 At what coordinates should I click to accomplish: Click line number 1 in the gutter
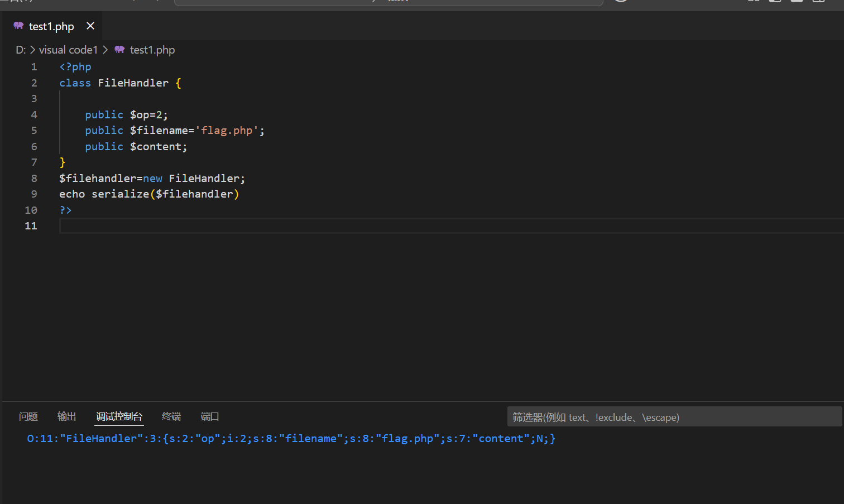coord(34,67)
